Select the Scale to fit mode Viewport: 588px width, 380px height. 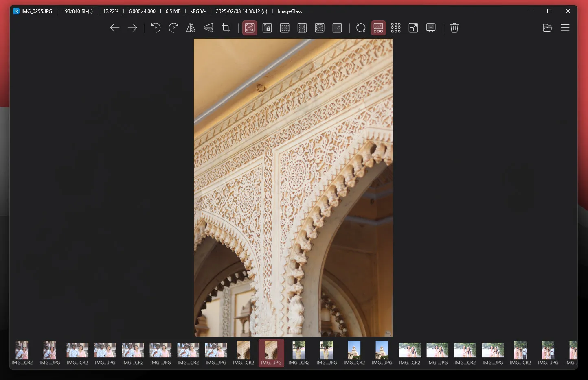pyautogui.click(x=320, y=28)
